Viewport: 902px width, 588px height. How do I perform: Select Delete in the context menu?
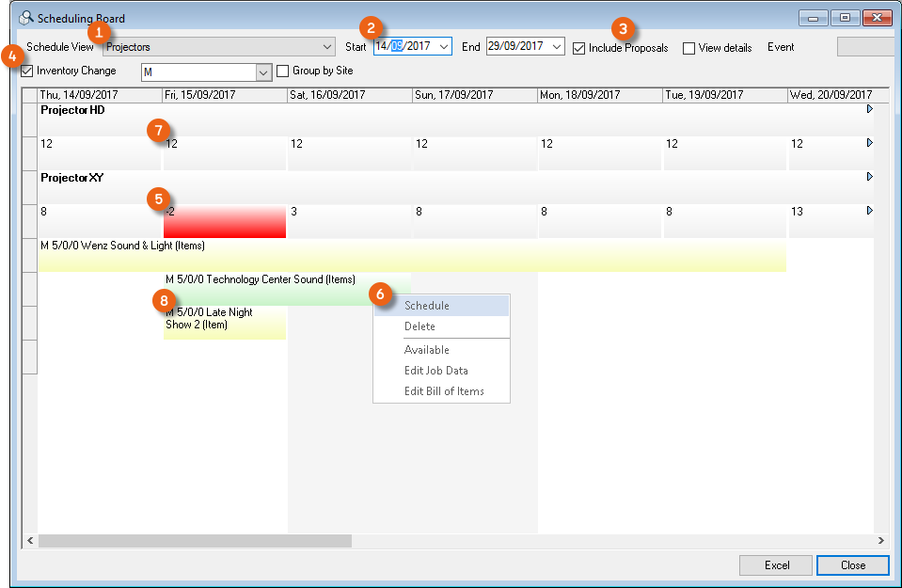pos(419,326)
